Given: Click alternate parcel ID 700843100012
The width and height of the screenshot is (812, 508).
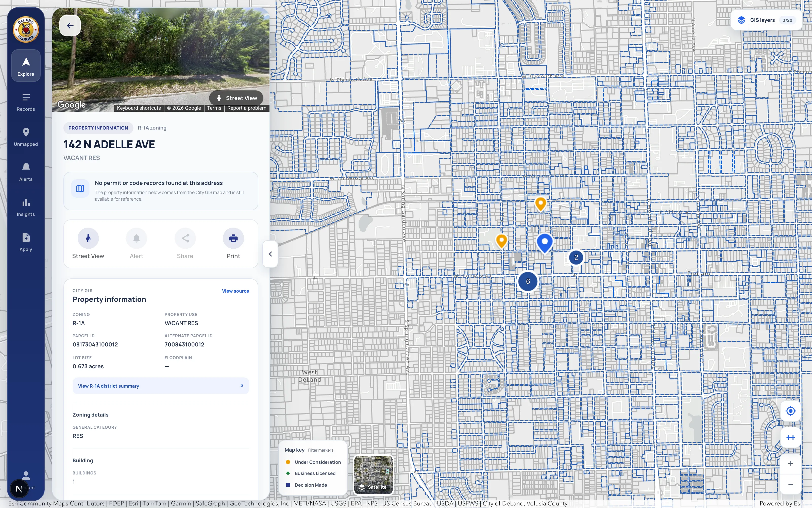Looking at the screenshot, I should pyautogui.click(x=184, y=345).
